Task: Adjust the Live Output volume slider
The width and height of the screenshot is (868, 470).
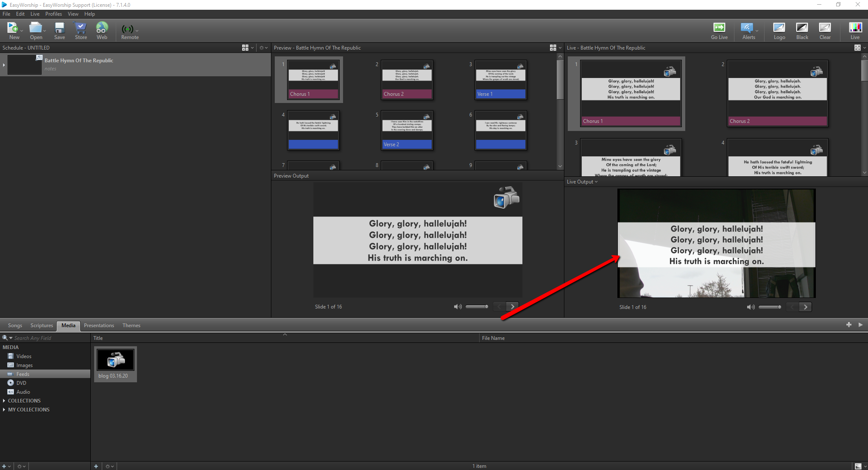Action: coord(770,307)
